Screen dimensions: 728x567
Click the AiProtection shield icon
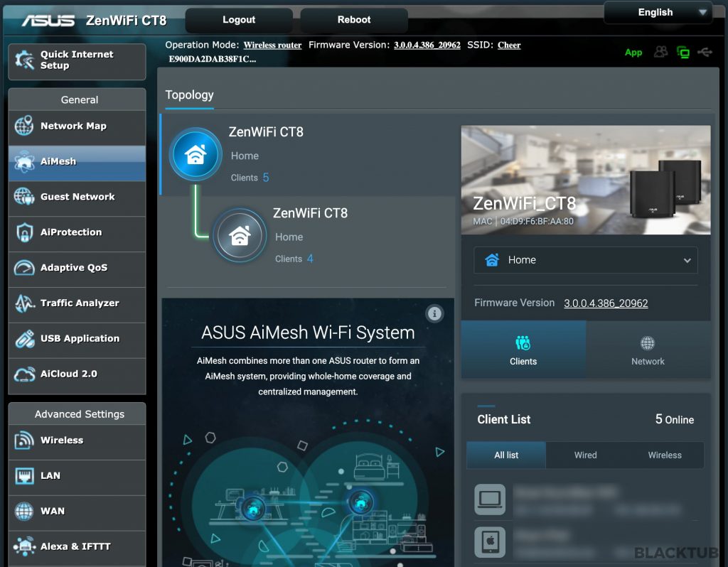24,232
